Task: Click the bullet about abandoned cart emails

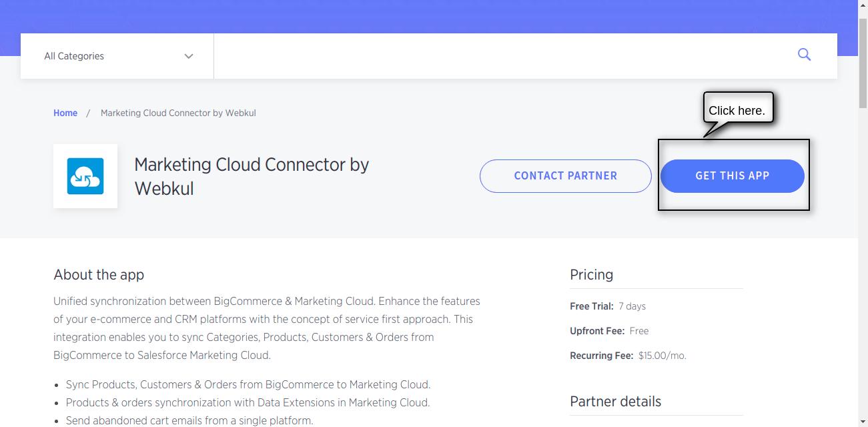Action: pyautogui.click(x=189, y=420)
